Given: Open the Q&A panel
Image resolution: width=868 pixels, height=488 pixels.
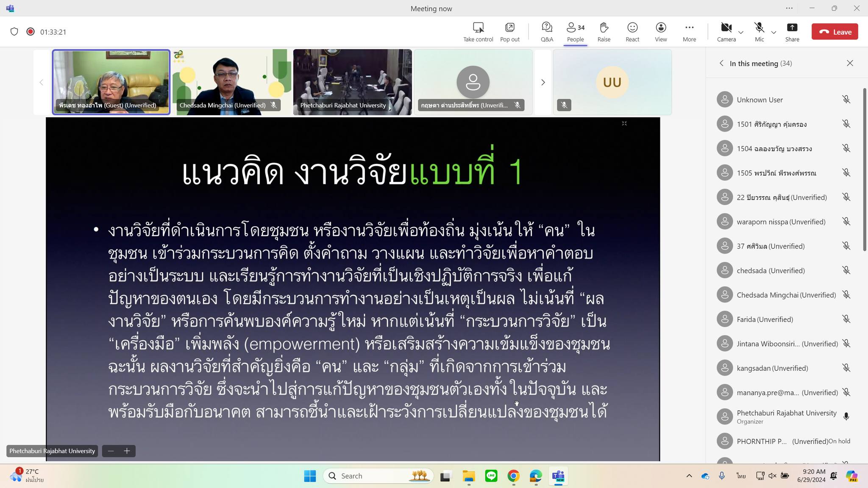Looking at the screenshot, I should click(547, 28).
